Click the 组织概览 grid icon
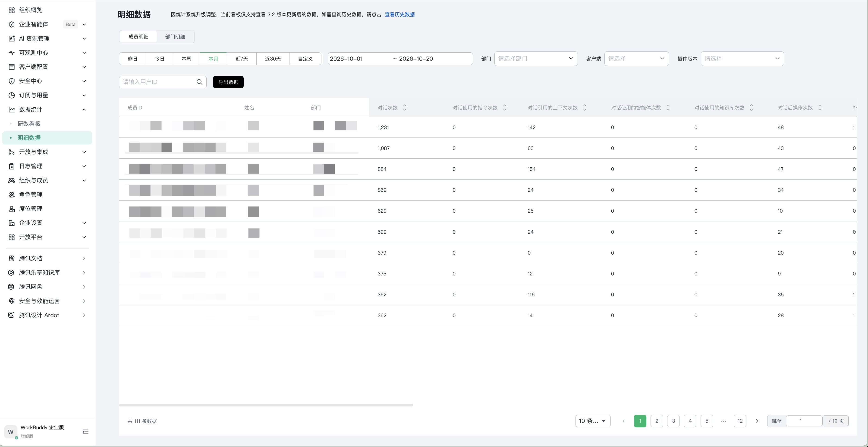This screenshot has height=447, width=868. 11,10
